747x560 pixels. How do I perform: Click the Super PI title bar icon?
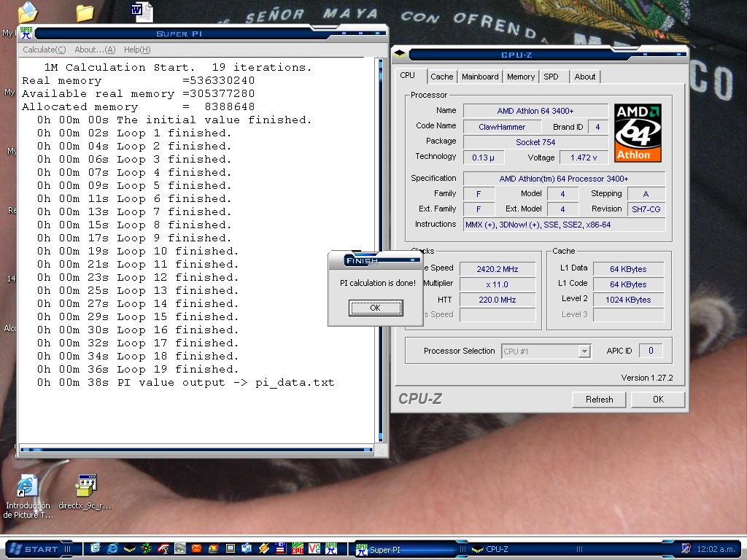[x=26, y=33]
